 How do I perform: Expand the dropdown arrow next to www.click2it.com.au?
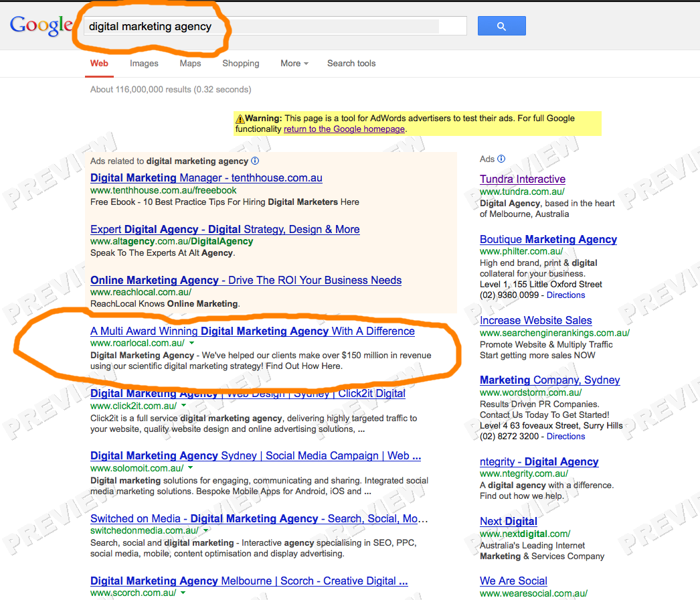pyautogui.click(x=183, y=406)
